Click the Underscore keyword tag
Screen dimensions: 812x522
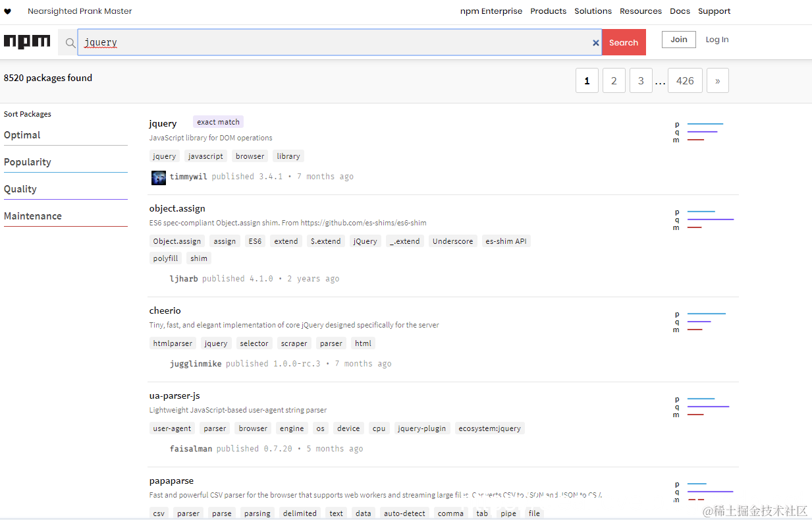pos(453,241)
